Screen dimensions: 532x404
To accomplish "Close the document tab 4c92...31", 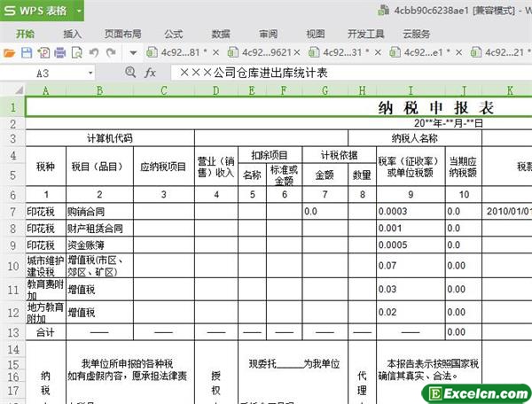I will click(378, 52).
